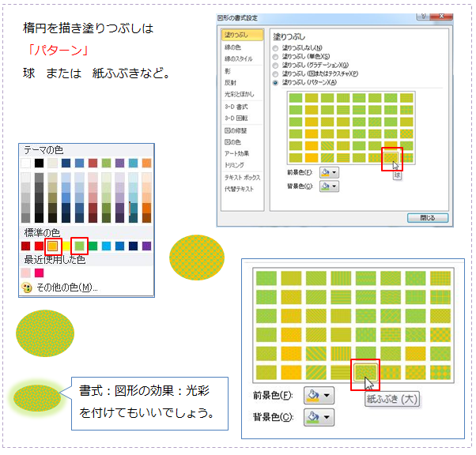Click the paint bucket icon for 前景色 in dialog

[326, 171]
